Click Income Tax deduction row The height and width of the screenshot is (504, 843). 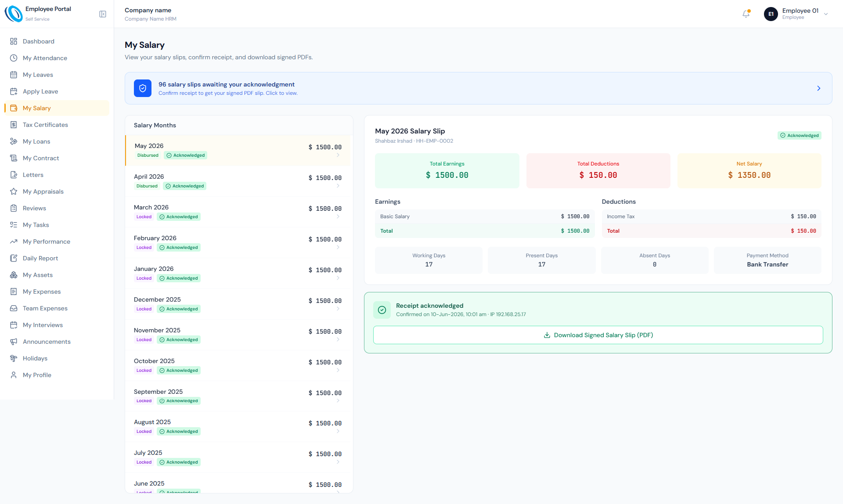click(x=711, y=216)
